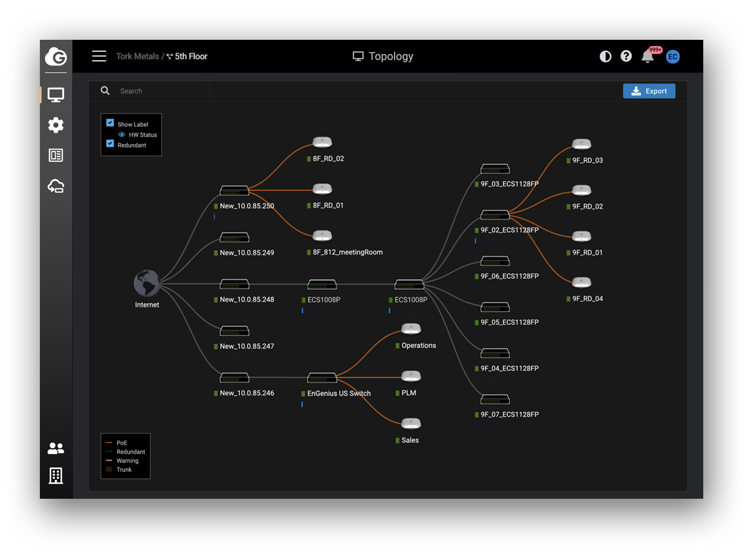Click the Search input field

[x=162, y=91]
